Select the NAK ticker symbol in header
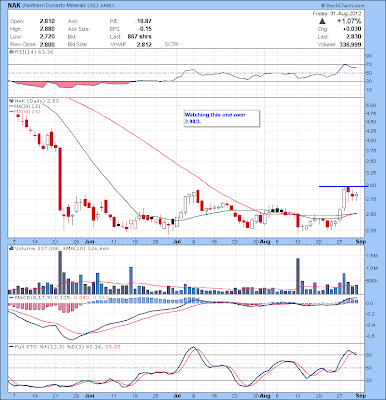The image size is (386, 400). (x=14, y=6)
